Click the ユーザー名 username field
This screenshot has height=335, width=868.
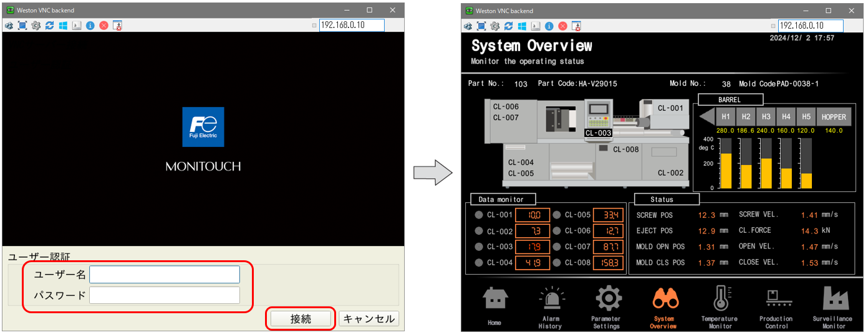click(165, 275)
